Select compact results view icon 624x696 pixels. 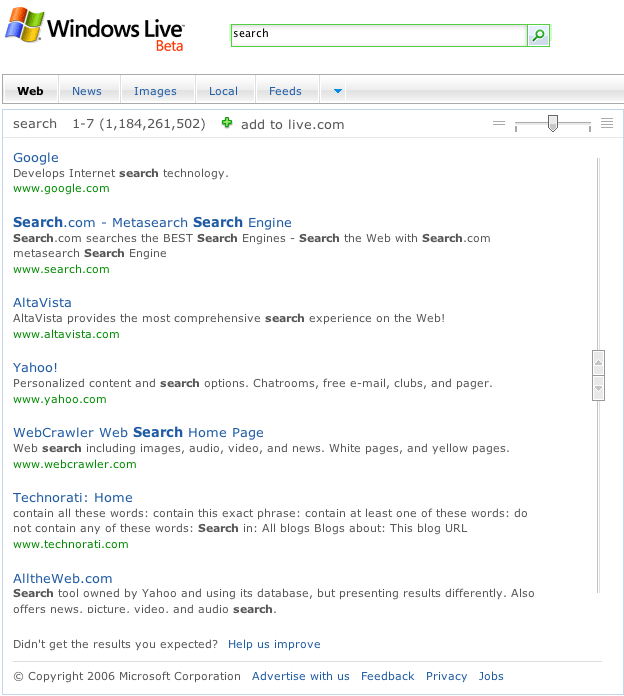tap(499, 123)
